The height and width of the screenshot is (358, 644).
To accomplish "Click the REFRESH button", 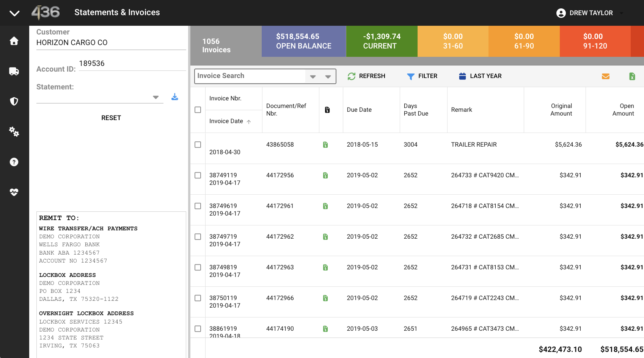I will point(366,76).
